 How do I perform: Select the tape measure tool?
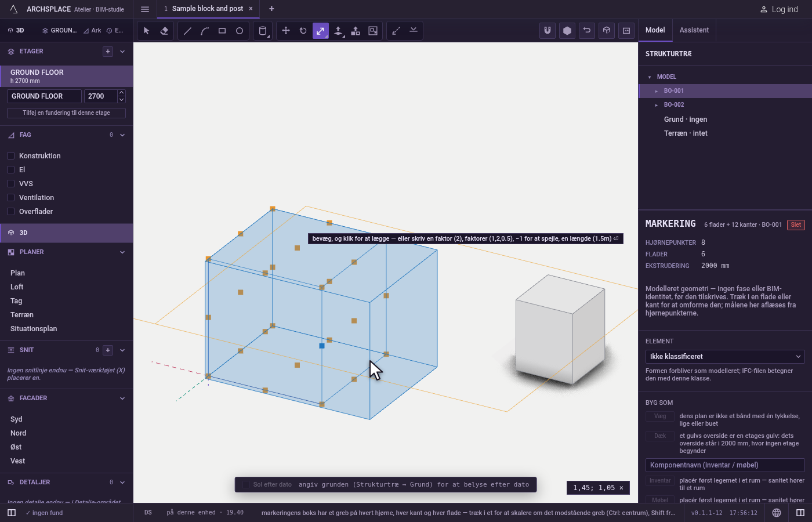396,31
